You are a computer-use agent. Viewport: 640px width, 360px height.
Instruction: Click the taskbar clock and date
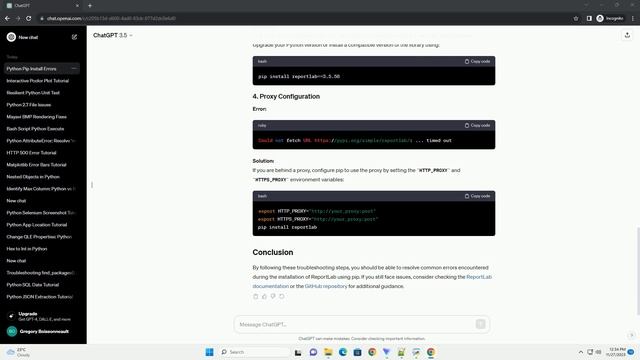click(616, 352)
